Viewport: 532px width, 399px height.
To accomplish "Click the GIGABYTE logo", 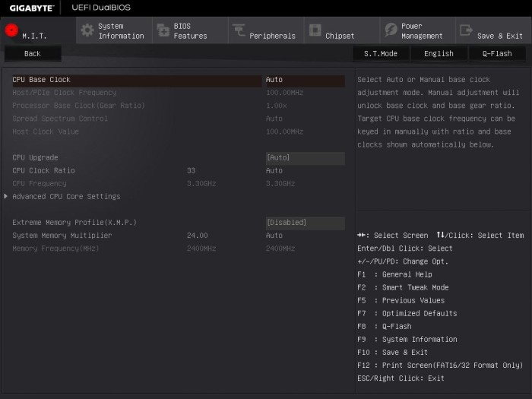I will (32, 8).
